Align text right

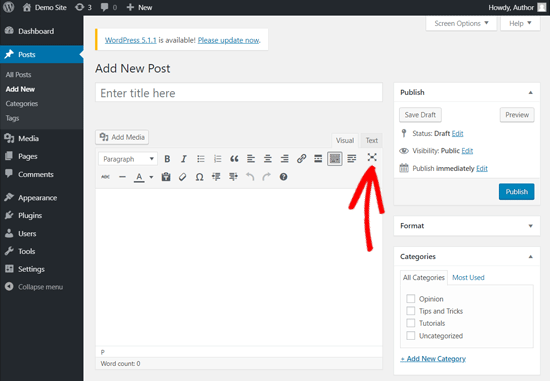coord(284,159)
